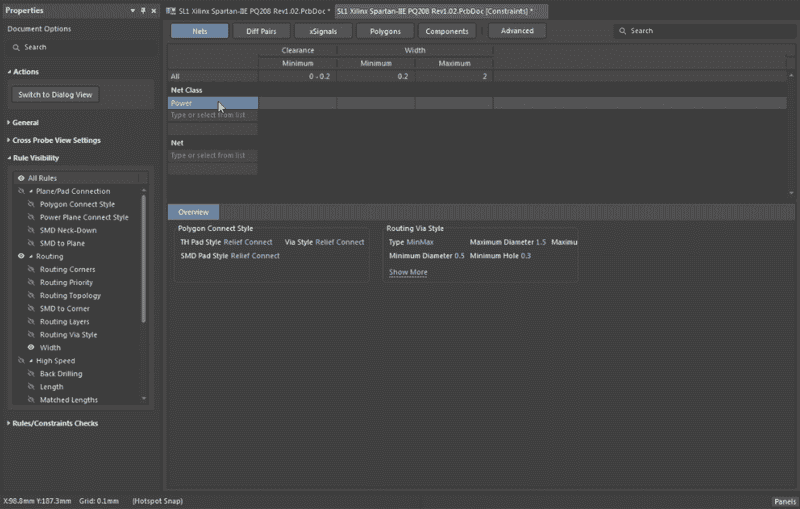Hide Routing category via eye icon
This screenshot has width=800, height=509.
(21, 256)
